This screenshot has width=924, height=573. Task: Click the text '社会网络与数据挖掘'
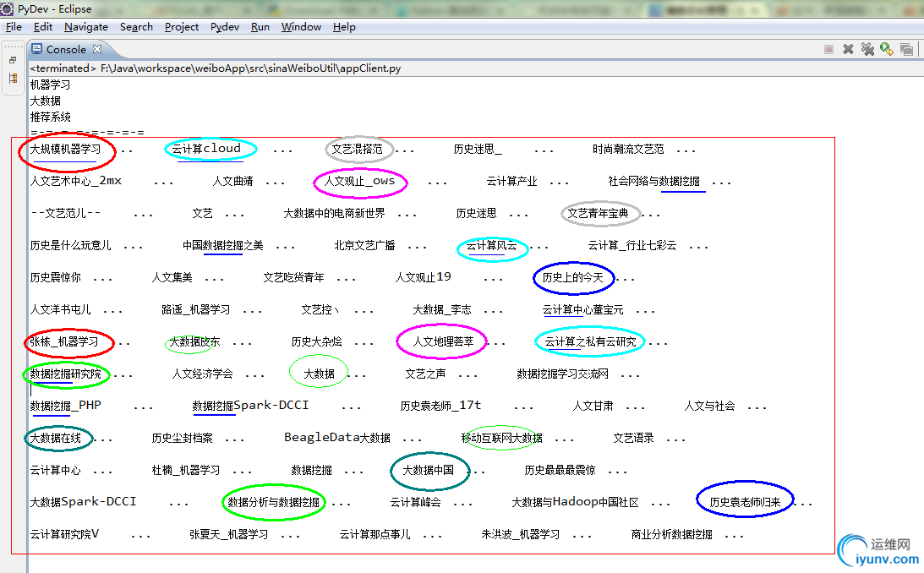click(x=654, y=181)
